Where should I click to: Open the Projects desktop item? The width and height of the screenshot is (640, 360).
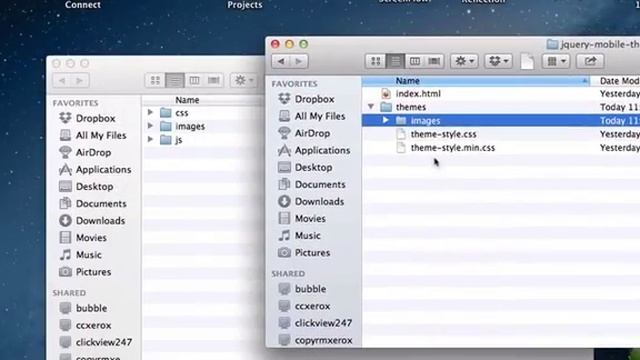[x=244, y=4]
